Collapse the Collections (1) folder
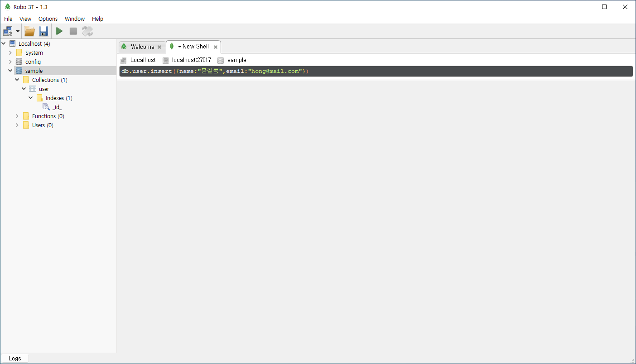 pyautogui.click(x=17, y=80)
